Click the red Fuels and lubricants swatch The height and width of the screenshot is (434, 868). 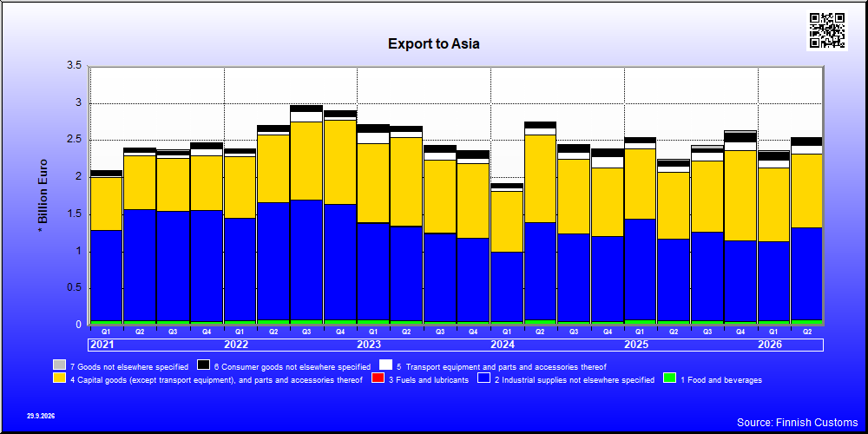point(378,378)
